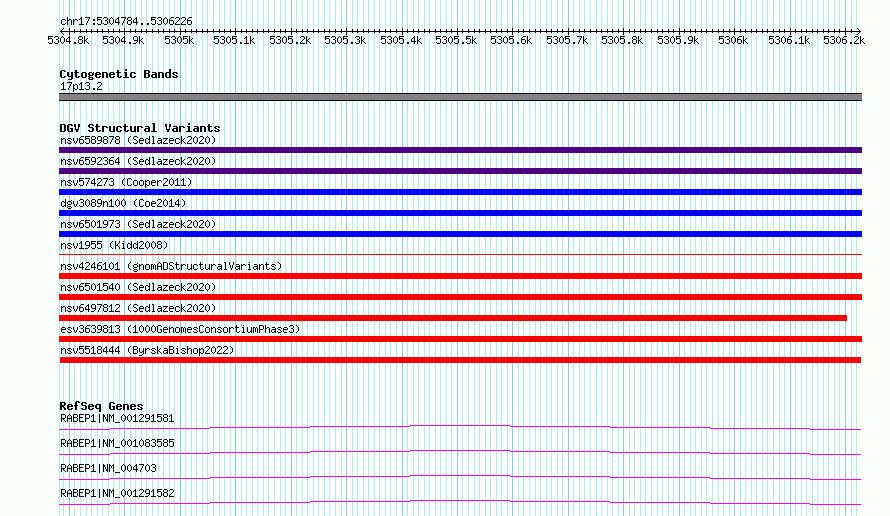The height and width of the screenshot is (516, 890).
Task: Select the DGV Structural Variants track title
Action: pyautogui.click(x=140, y=128)
